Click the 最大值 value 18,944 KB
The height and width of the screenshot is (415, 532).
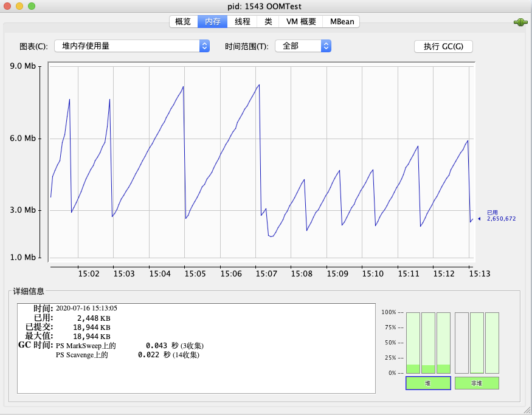click(x=92, y=337)
